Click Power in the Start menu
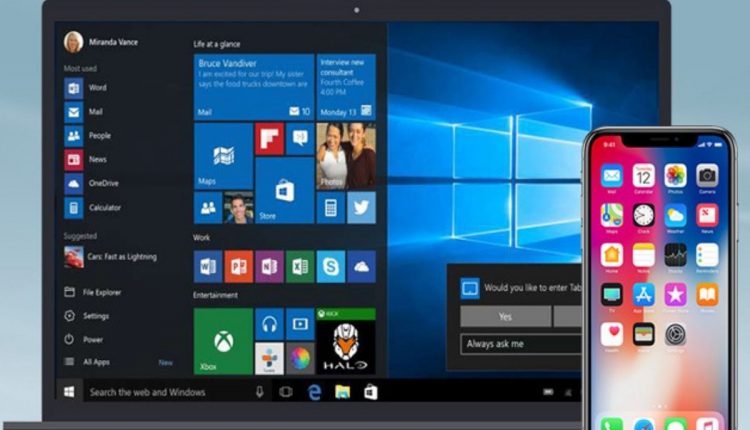The image size is (750, 430). click(x=84, y=340)
